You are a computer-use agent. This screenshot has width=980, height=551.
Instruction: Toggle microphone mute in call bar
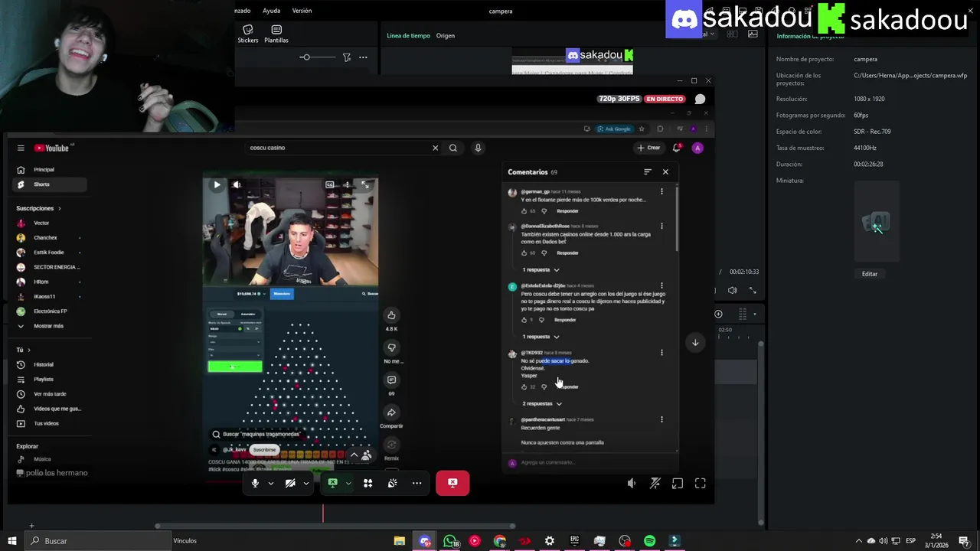click(255, 483)
